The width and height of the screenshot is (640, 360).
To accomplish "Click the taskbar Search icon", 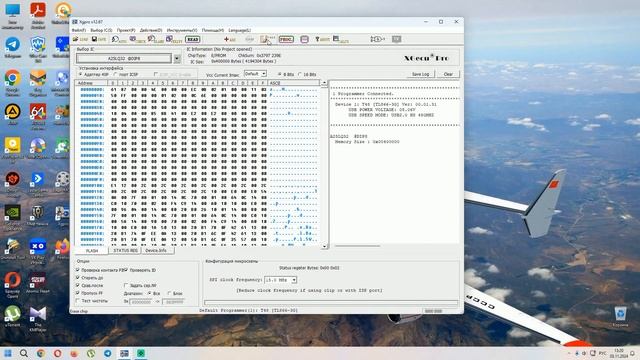I will coord(24,353).
